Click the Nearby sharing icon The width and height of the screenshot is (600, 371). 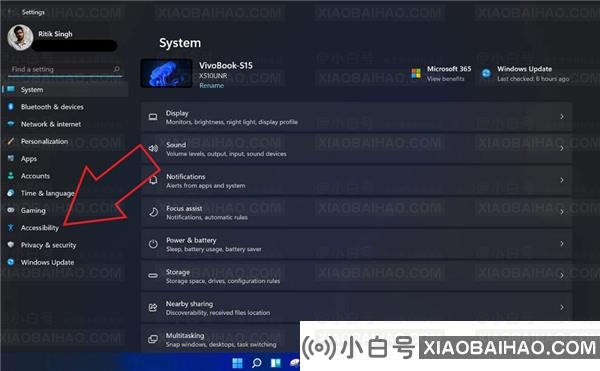[153, 307]
